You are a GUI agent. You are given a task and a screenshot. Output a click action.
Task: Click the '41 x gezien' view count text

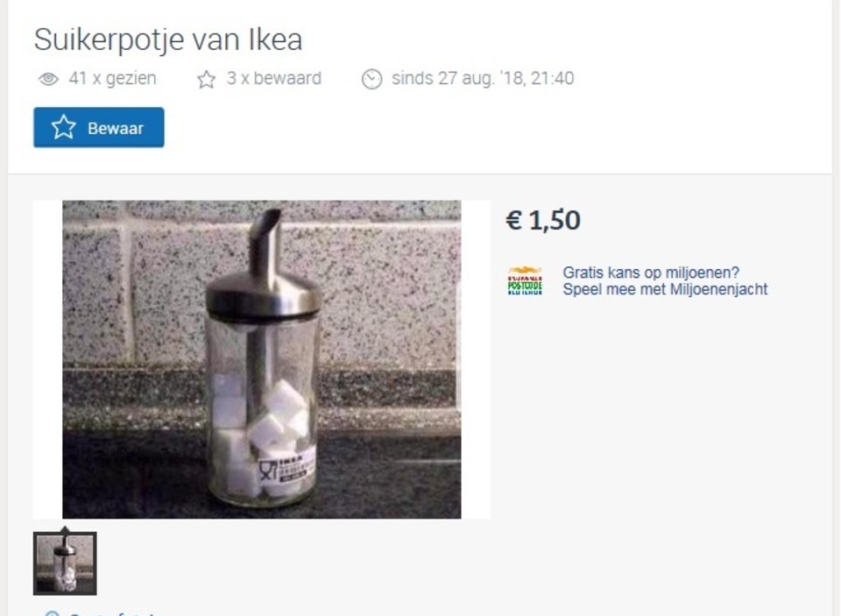[x=113, y=78]
